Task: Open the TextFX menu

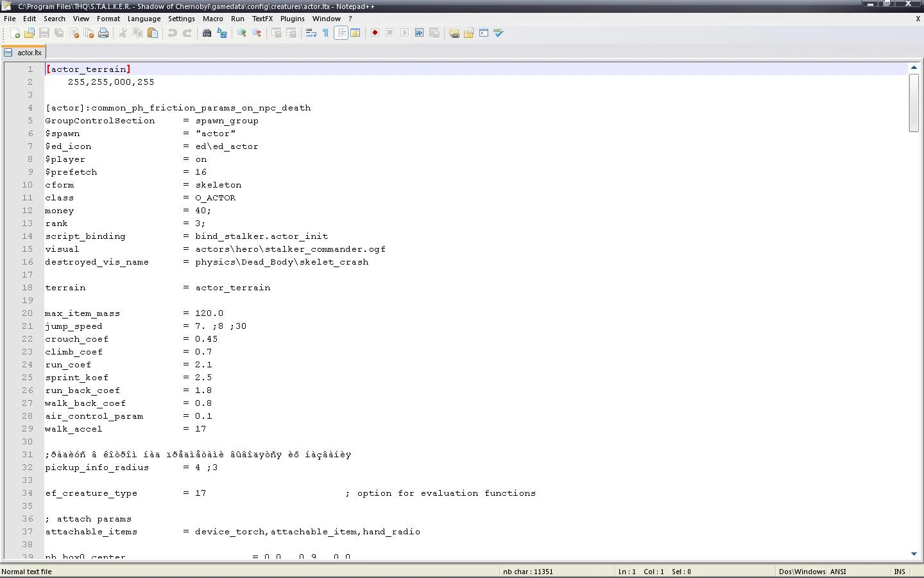Action: (262, 19)
